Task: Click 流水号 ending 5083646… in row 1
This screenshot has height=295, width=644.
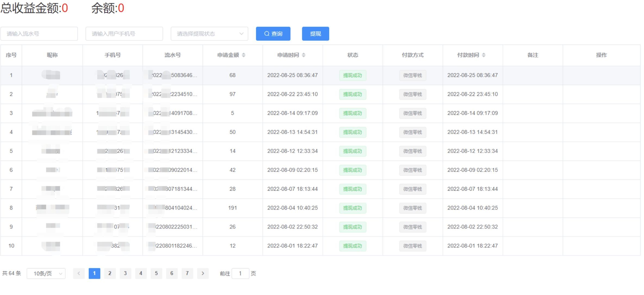Action: (x=173, y=75)
